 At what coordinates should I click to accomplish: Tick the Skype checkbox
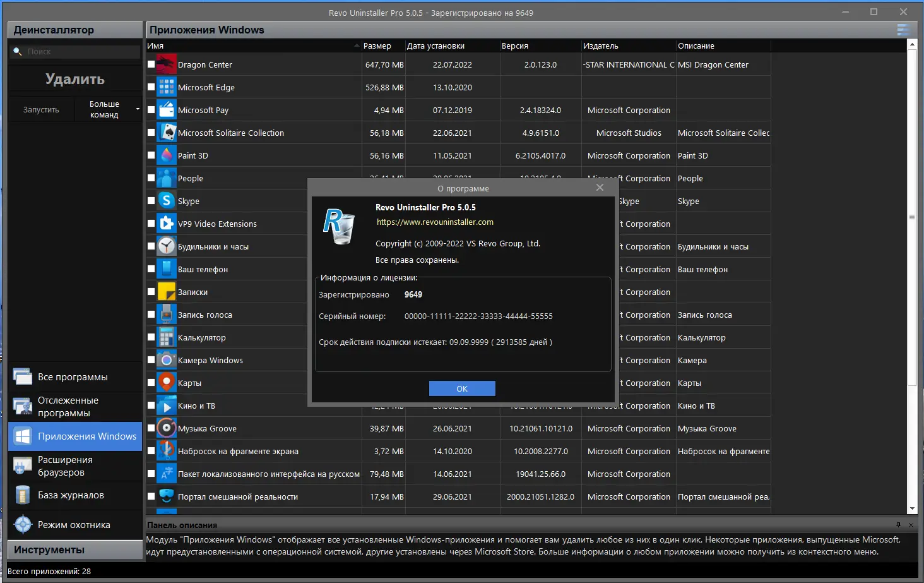point(150,200)
